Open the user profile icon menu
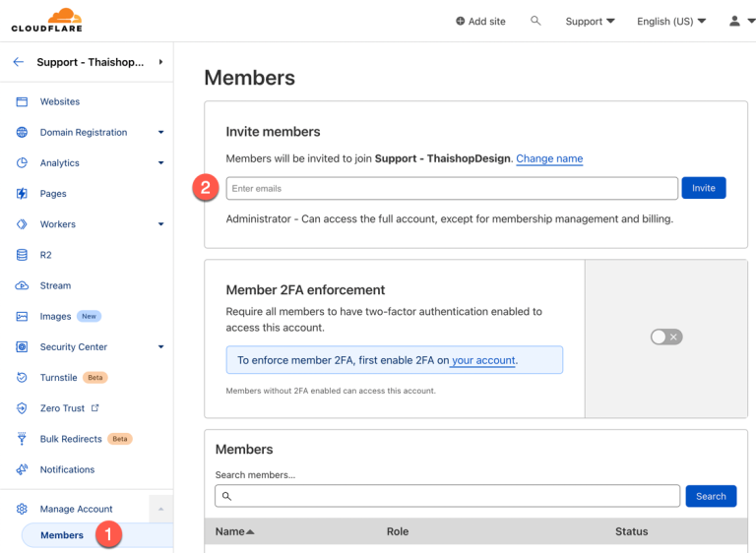The width and height of the screenshot is (756, 553). click(734, 21)
